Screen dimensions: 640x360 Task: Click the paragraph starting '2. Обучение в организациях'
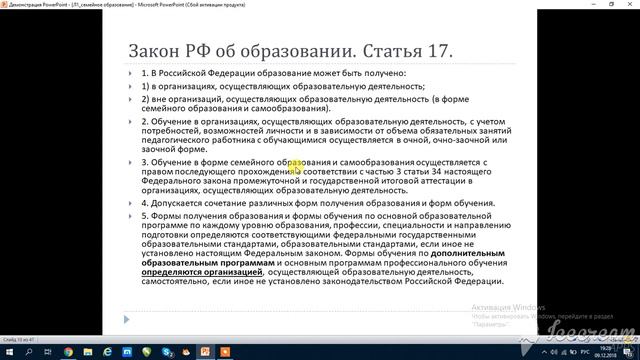point(326,136)
